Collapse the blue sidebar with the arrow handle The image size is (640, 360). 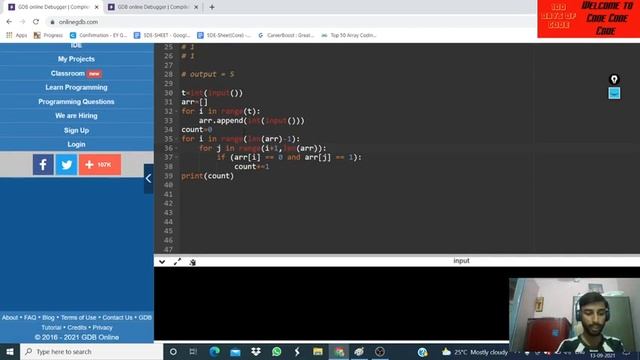click(x=149, y=178)
